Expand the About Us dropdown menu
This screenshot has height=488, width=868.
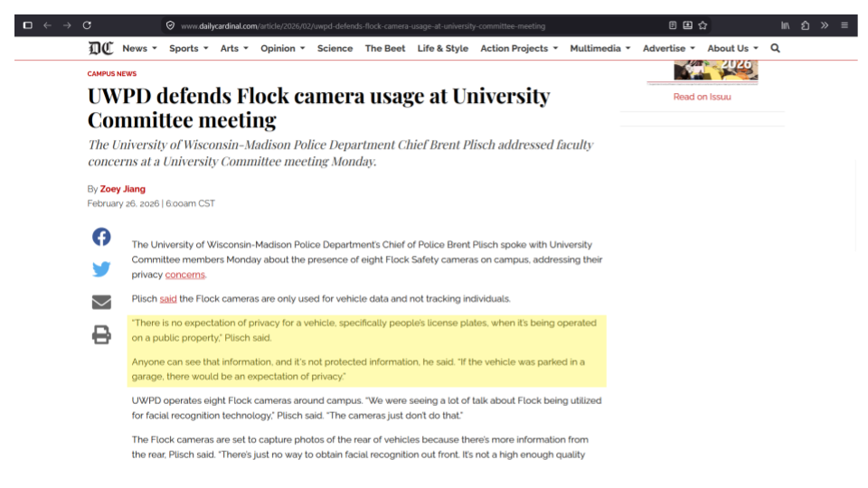click(733, 49)
